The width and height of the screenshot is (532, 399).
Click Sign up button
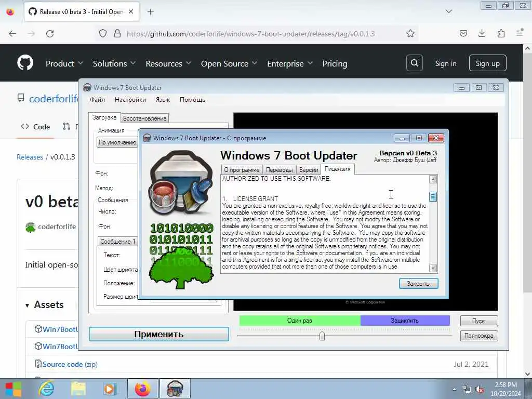pyautogui.click(x=487, y=63)
